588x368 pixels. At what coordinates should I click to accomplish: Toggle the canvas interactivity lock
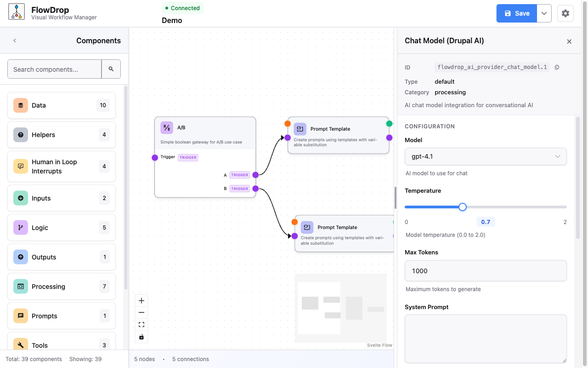tap(141, 337)
